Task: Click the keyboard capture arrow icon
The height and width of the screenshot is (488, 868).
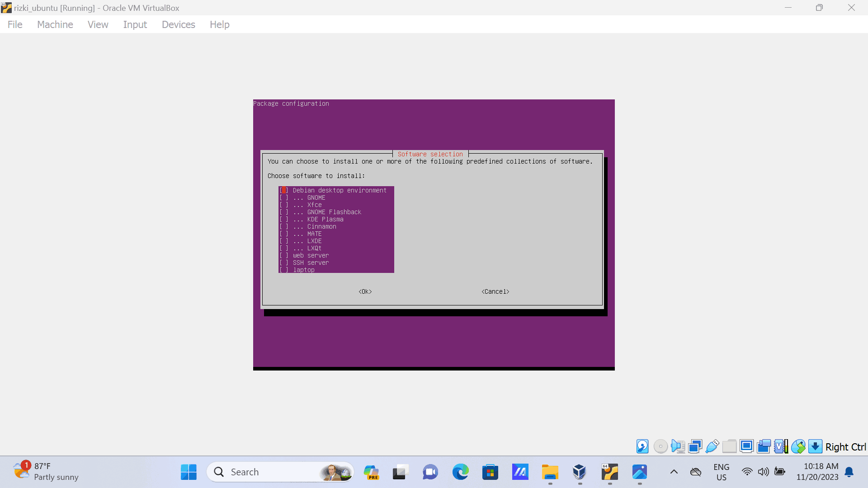Action: [815, 446]
